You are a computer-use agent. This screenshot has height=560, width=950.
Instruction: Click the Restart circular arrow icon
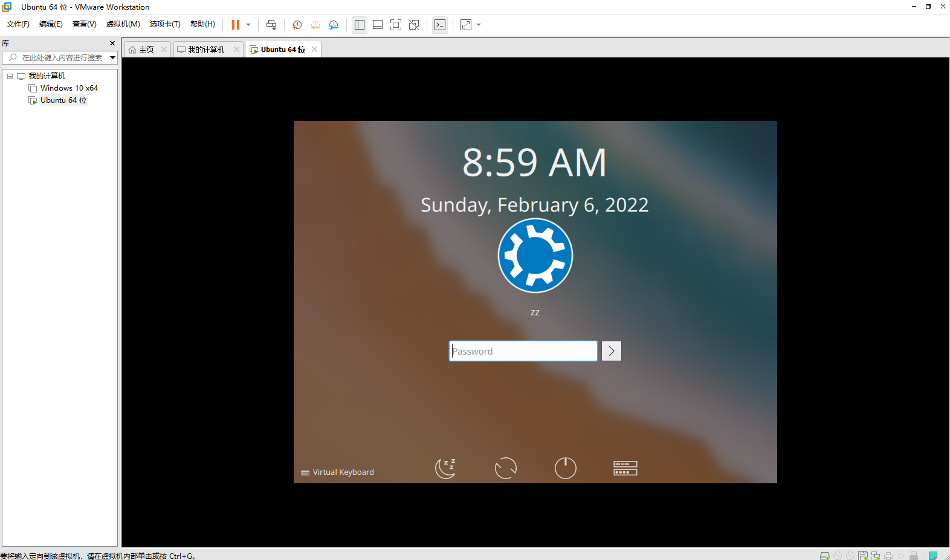(506, 468)
